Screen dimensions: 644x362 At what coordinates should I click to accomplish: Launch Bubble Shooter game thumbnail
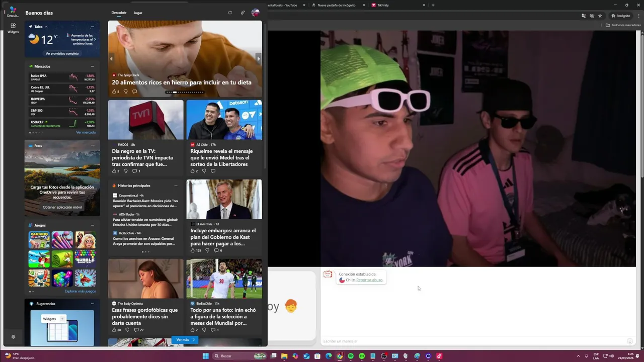tap(85, 259)
